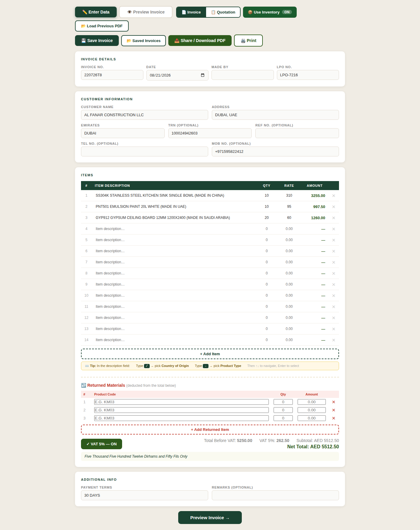Save the invoice

tap(97, 41)
